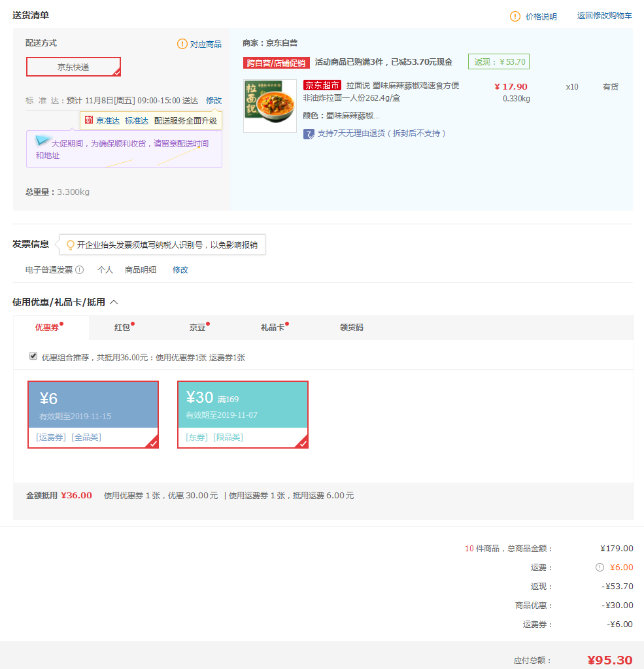This screenshot has width=644, height=669.
Task: Click 修改 next to delivery time
Action: 214,100
